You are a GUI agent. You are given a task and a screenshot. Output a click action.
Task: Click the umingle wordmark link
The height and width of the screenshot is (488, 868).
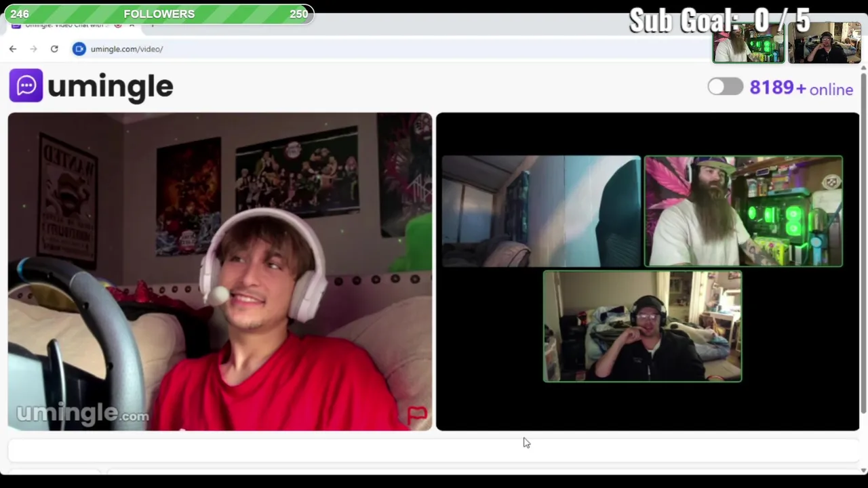[x=110, y=87]
